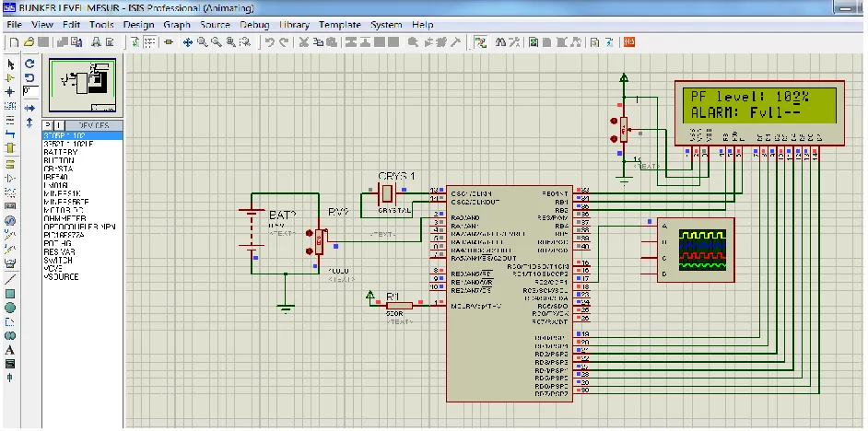The image size is (868, 431).
Task: Copy selection to clipboard
Action: coord(318,42)
